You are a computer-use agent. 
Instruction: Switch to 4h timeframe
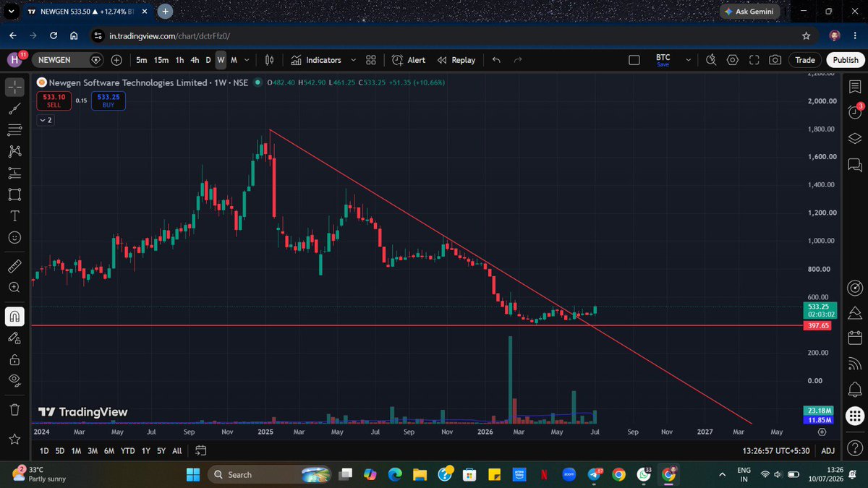[195, 60]
